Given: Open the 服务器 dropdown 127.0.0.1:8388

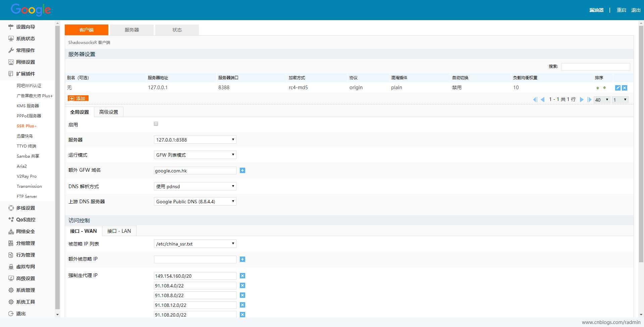Looking at the screenshot, I should tap(195, 140).
